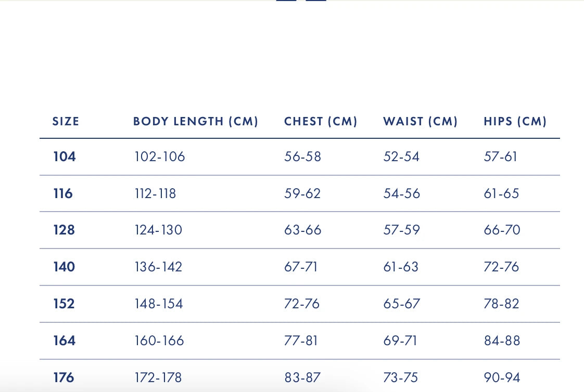Viewport: 584px width, 392px height.
Task: Select size 116 row label
Action: coord(63,193)
